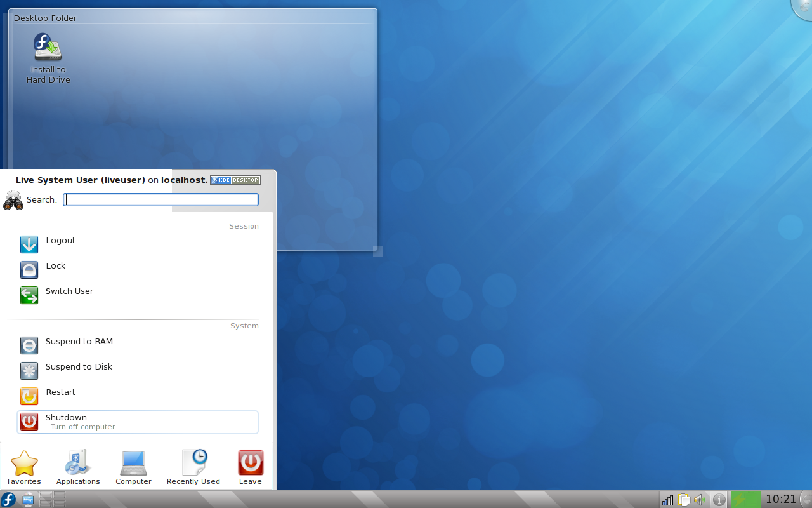Click Shutdown to turn off the computer

(138, 422)
